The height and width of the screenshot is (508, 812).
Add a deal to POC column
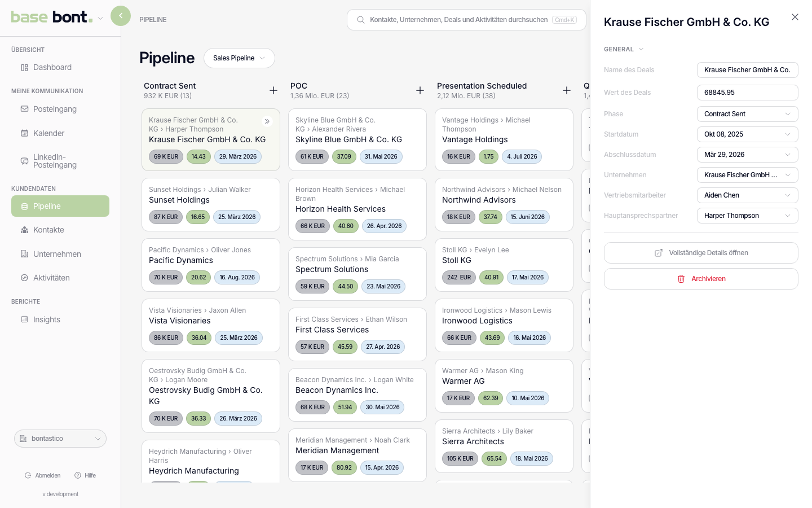tap(420, 90)
